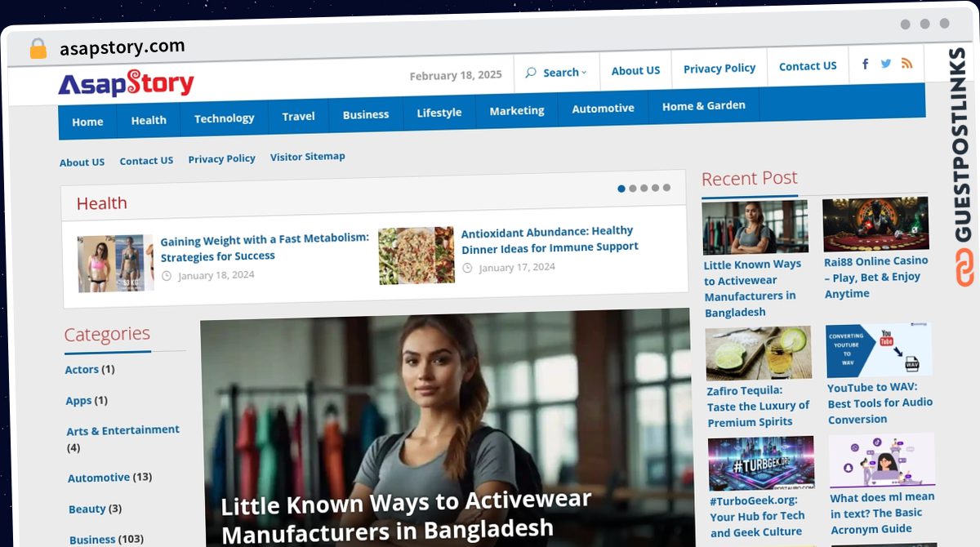Click the Facebook icon in header
Viewport: 980px width, 547px height.
pos(865,64)
